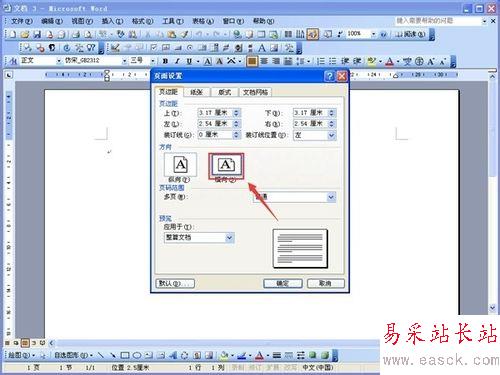Screen dimensions: 500x375
Task: Open the Multiple pages (多页) dropdown
Action: [x=331, y=197]
